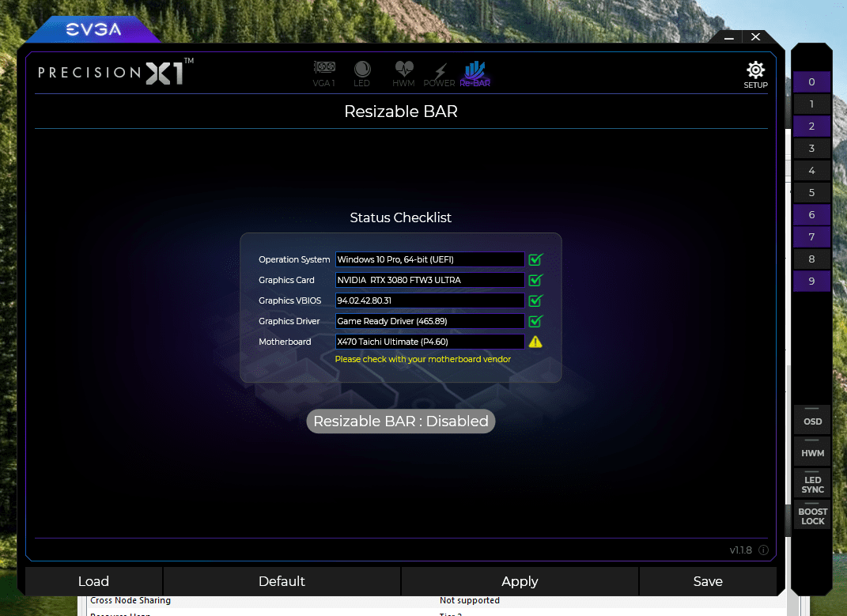Viewport: 847px width, 616px height.
Task: Close the Precision X1 window
Action: pyautogui.click(x=756, y=36)
